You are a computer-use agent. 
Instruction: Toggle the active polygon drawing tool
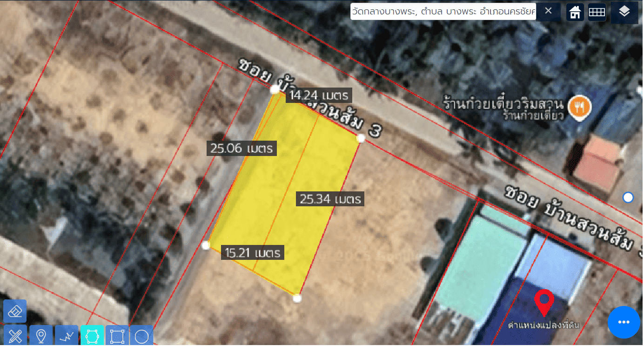coord(92,335)
